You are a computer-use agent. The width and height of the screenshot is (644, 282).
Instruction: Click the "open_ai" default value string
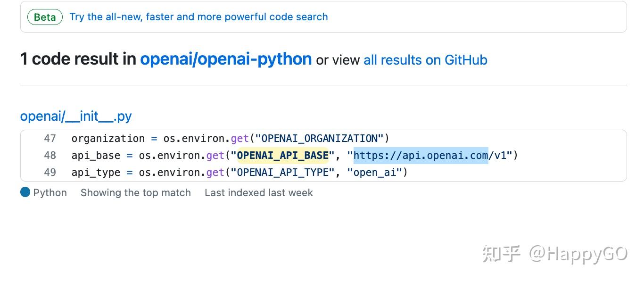375,173
